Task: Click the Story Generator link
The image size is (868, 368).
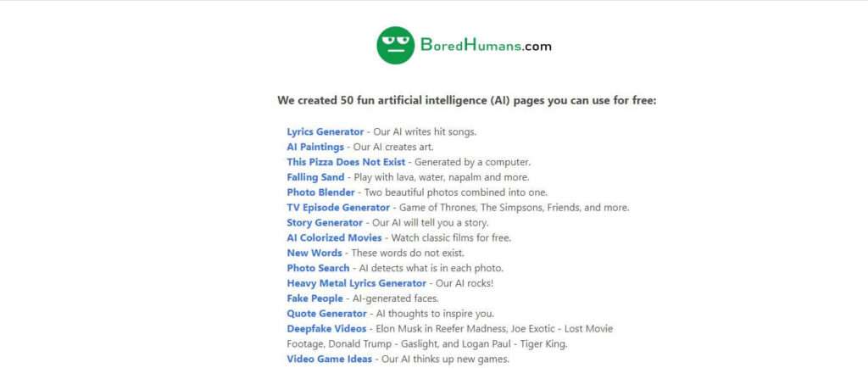Action: click(325, 222)
